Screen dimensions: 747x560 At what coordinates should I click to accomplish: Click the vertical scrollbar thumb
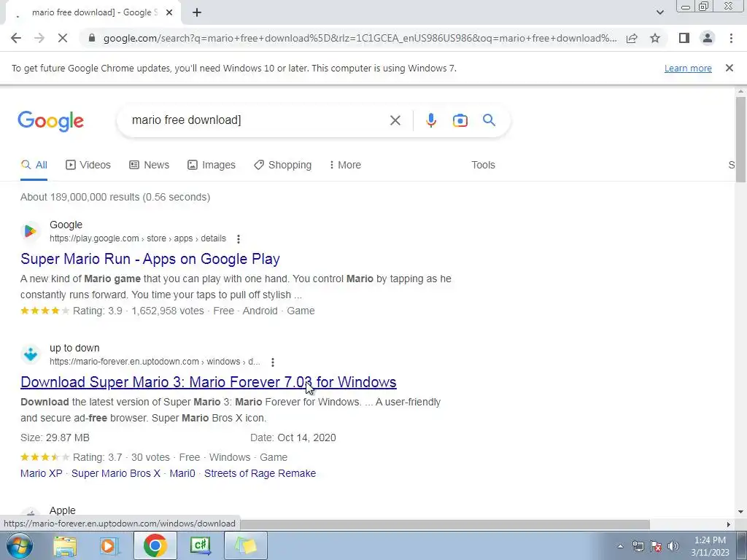tap(740, 139)
